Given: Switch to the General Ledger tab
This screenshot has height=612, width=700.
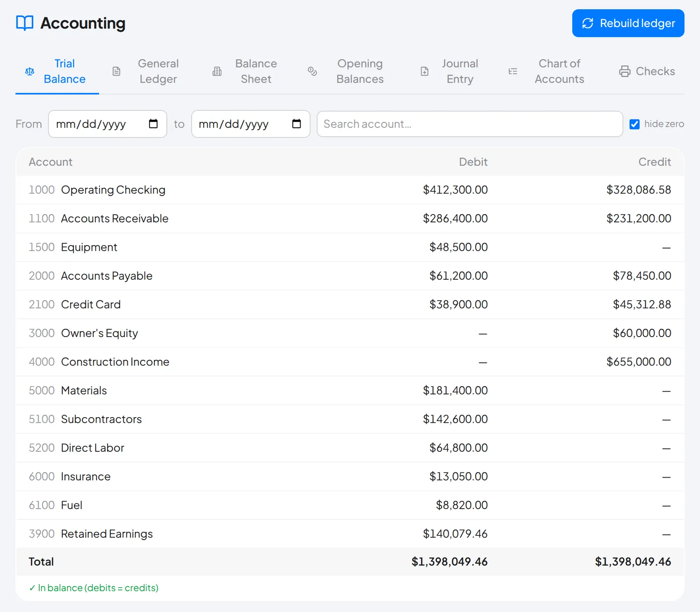Looking at the screenshot, I should point(148,71).
